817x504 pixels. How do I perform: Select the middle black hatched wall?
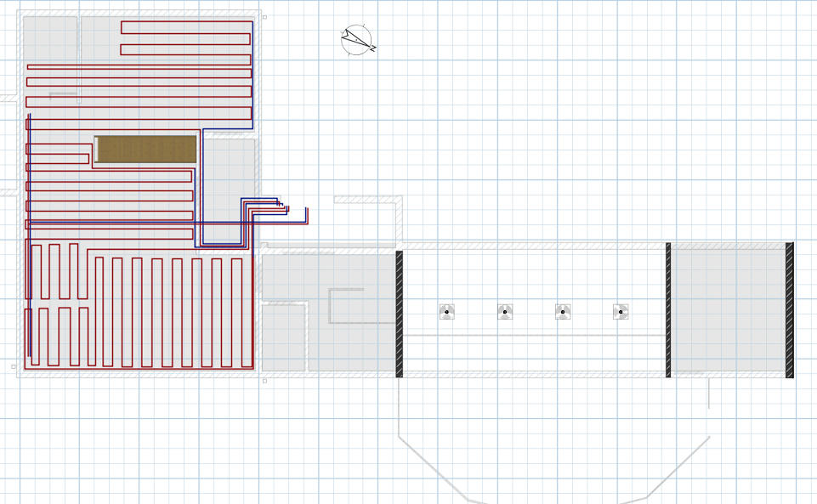pos(668,309)
